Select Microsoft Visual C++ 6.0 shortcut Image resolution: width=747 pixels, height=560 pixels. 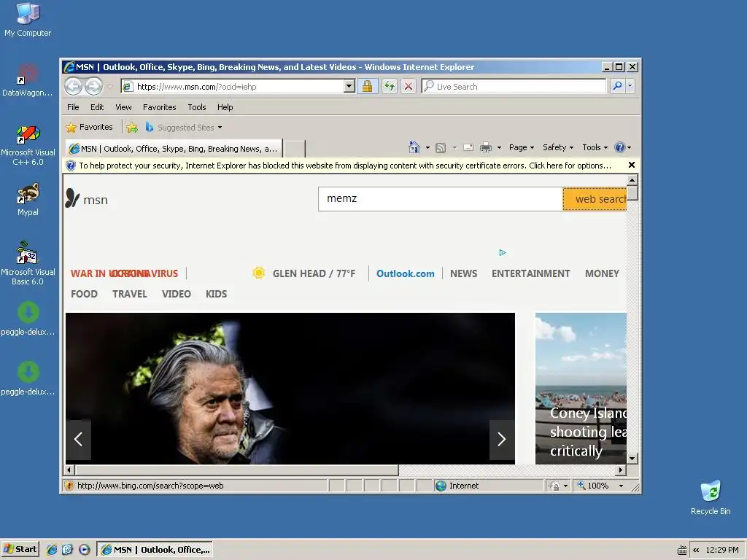click(28, 145)
